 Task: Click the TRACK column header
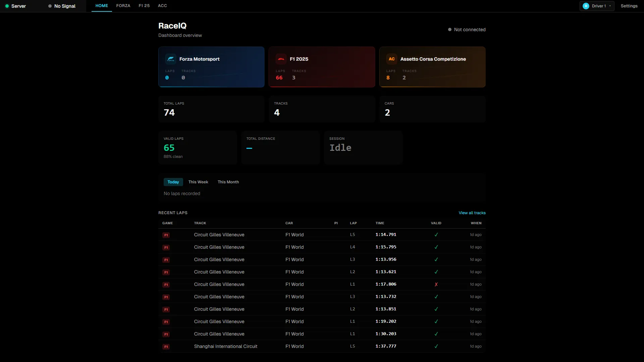(x=200, y=223)
